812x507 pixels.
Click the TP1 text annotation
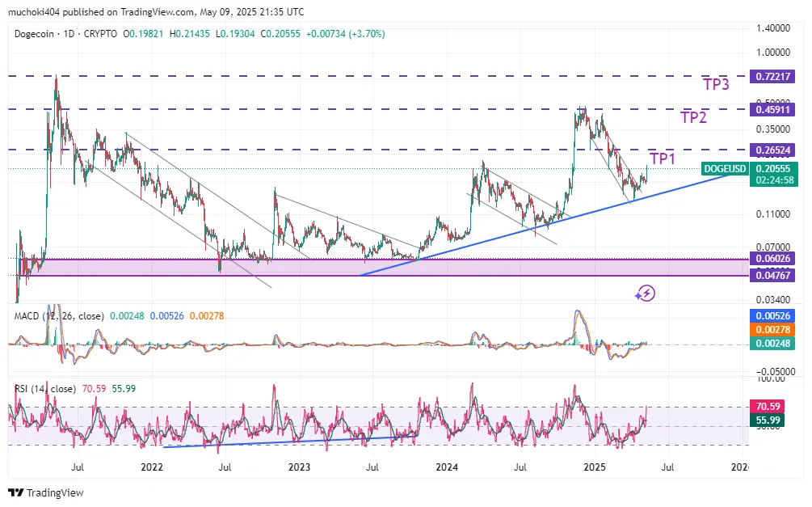pos(663,158)
